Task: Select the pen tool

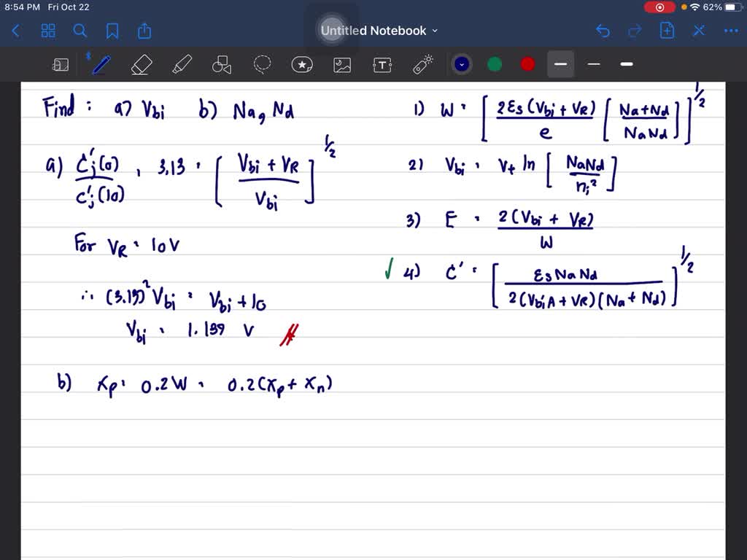Action: [101, 64]
